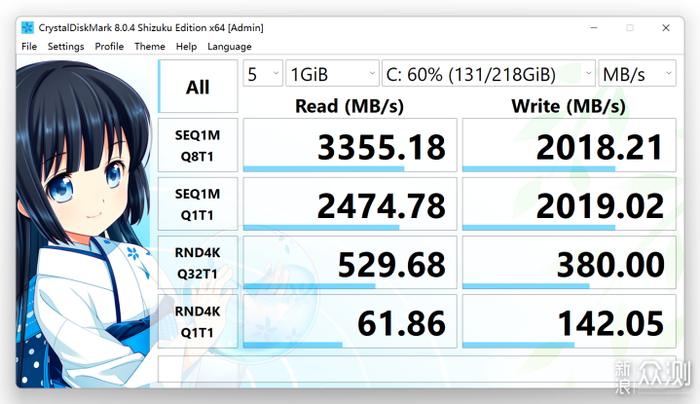Click the Read (MB/s) column header
Screen dimensions: 700x404
coord(350,106)
